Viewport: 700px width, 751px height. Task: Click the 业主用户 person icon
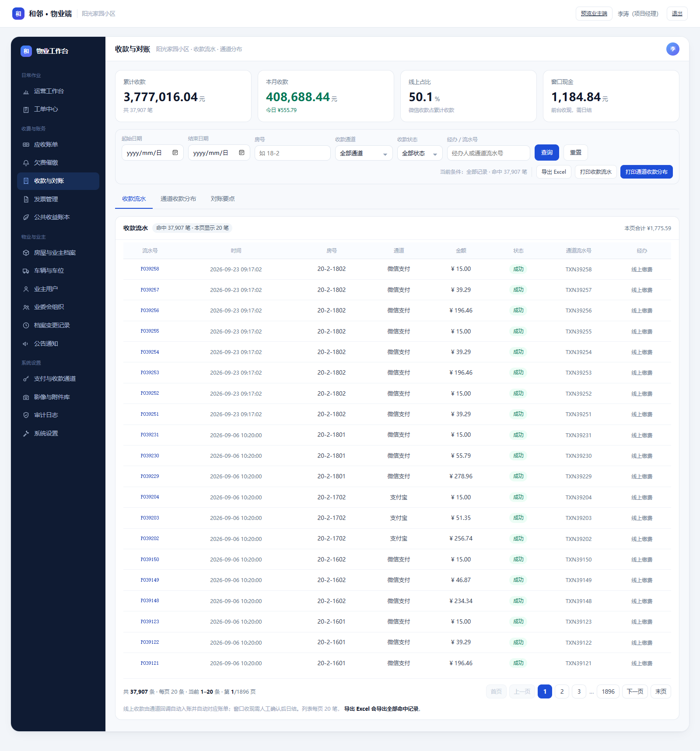(x=26, y=289)
